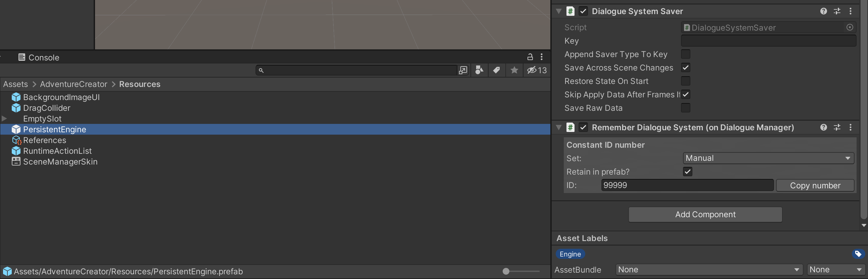The height and width of the screenshot is (279, 868).
Task: Open search by label tag icon
Action: pos(496,70)
